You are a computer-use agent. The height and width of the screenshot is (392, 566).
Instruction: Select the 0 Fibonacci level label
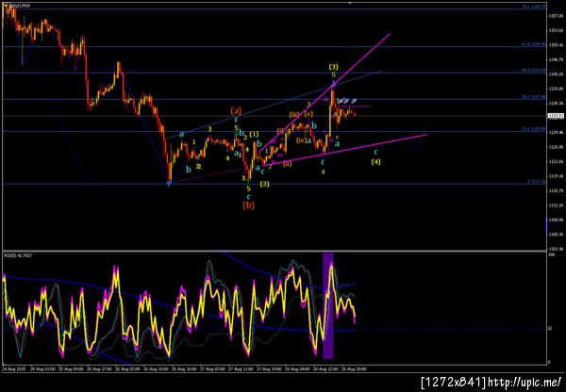pos(536,182)
